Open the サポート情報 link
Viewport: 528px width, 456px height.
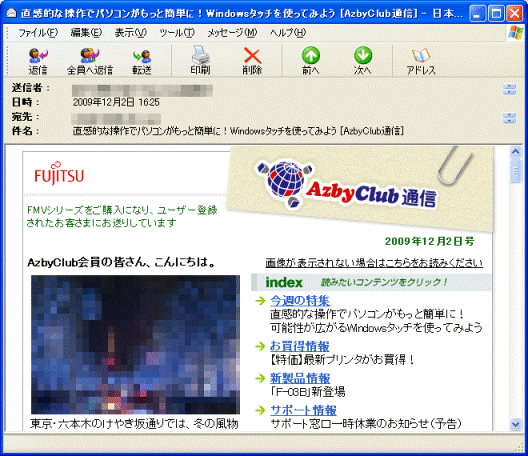pos(303,410)
